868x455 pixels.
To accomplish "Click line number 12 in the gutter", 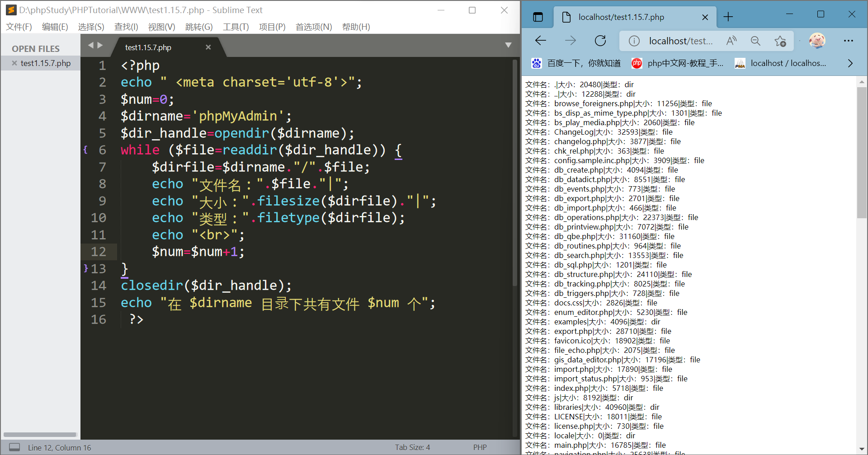I will (x=99, y=252).
